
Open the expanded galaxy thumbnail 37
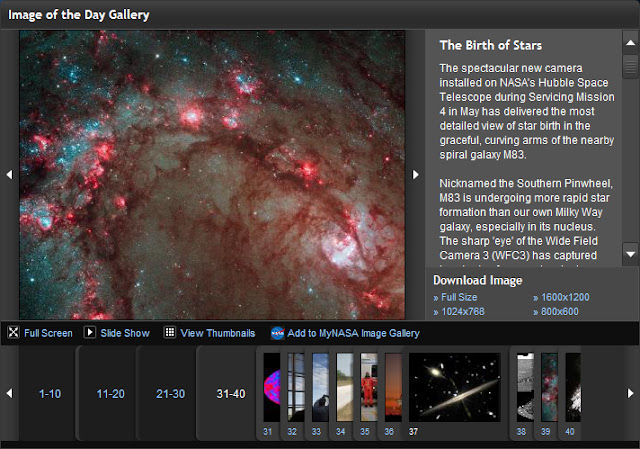pos(455,387)
